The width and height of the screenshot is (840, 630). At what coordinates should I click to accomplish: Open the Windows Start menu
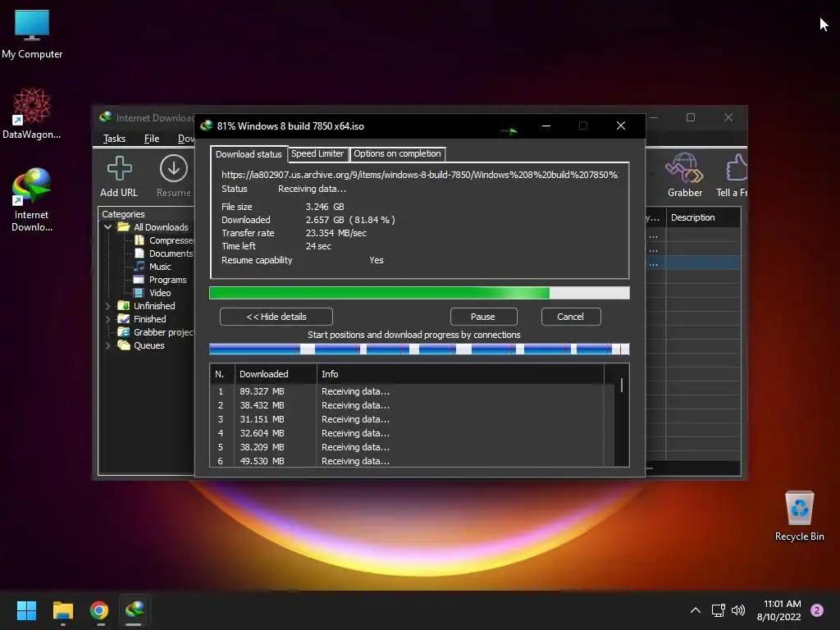26,610
